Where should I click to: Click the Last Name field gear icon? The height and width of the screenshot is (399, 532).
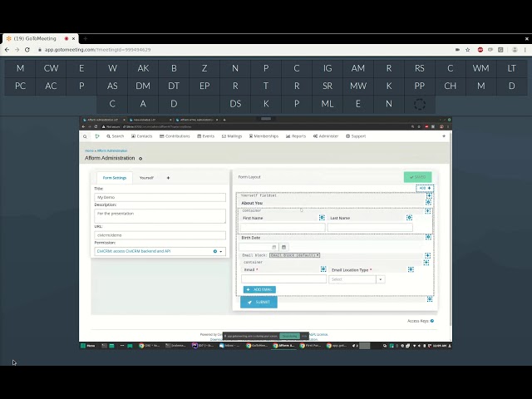click(409, 218)
